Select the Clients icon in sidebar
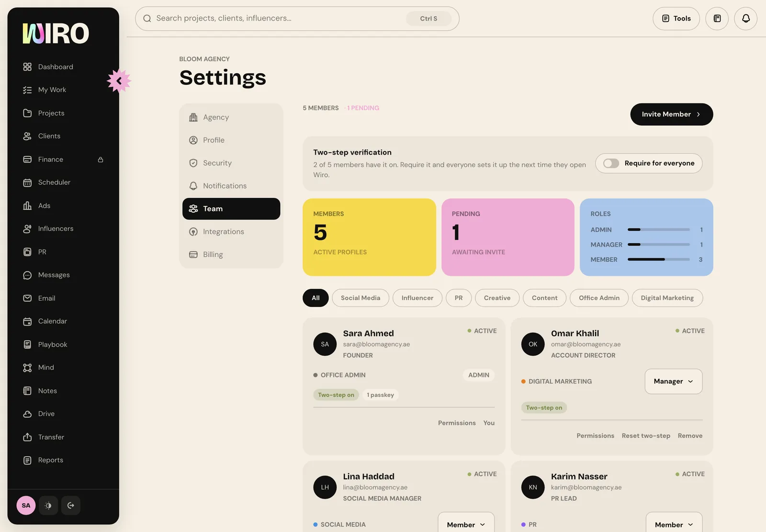766x532 pixels. pyautogui.click(x=27, y=136)
